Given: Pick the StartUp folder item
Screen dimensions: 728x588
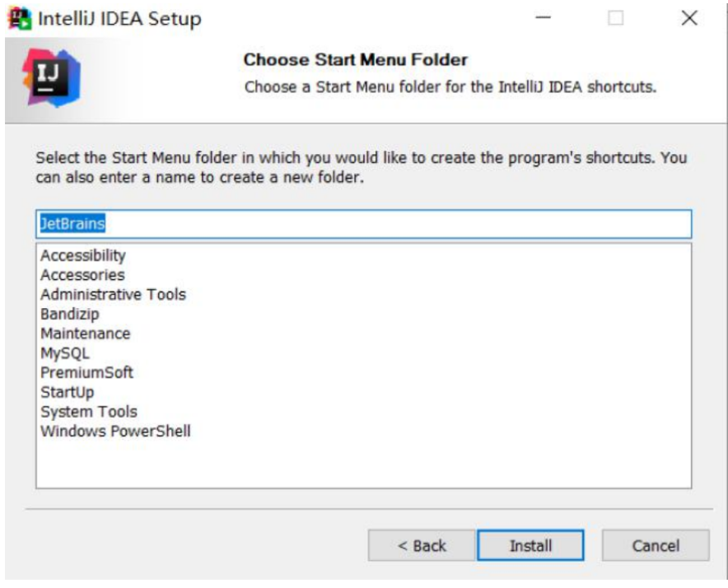Looking at the screenshot, I should [68, 393].
